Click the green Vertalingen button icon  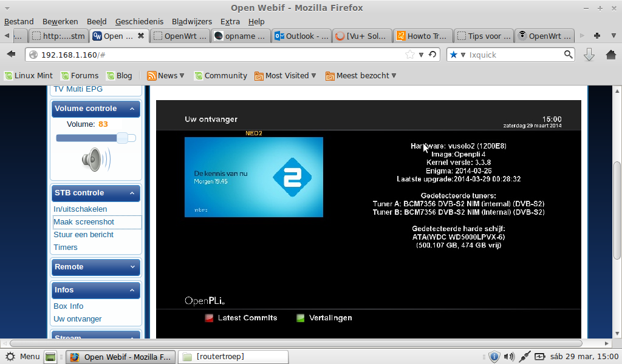click(300, 318)
